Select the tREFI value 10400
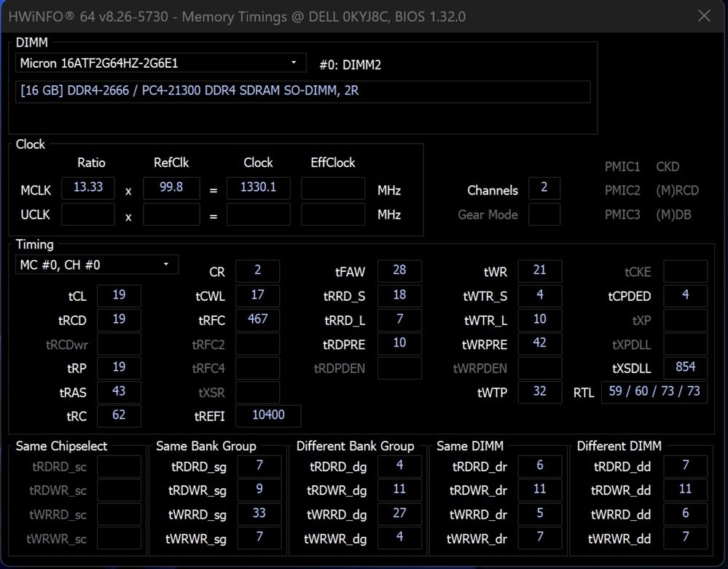The image size is (728, 569). coord(268,416)
